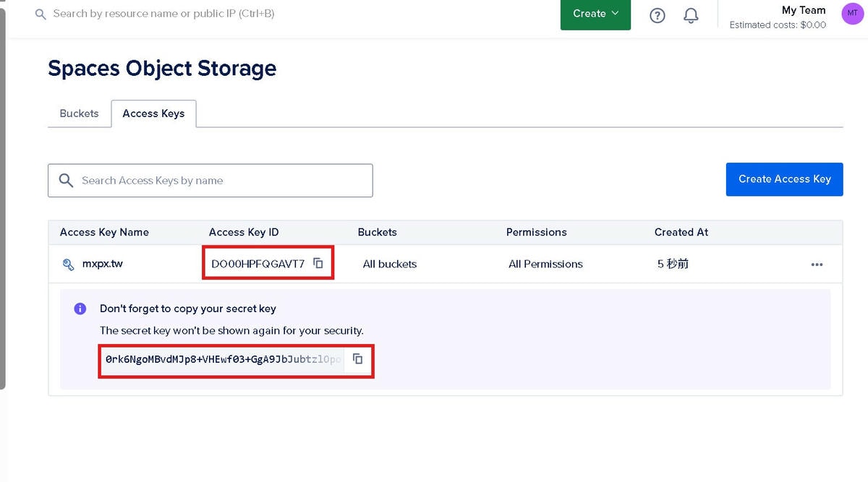The height and width of the screenshot is (482, 868).
Task: Click the key icon beside mxpx.tw
Action: coord(69,264)
